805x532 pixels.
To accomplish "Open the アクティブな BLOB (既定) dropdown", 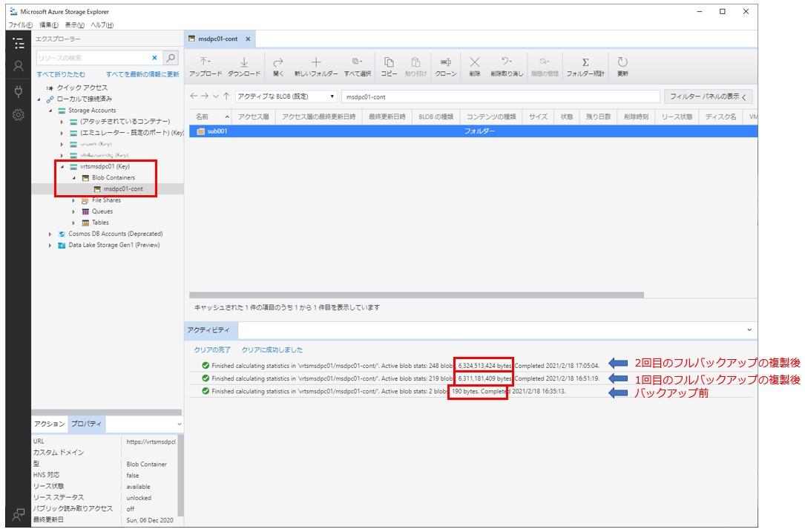I will tap(286, 96).
